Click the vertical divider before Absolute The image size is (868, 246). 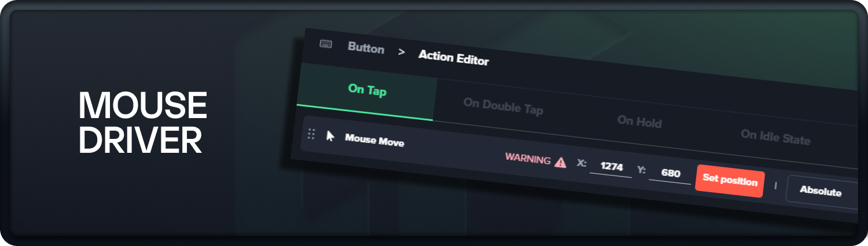[x=775, y=185]
